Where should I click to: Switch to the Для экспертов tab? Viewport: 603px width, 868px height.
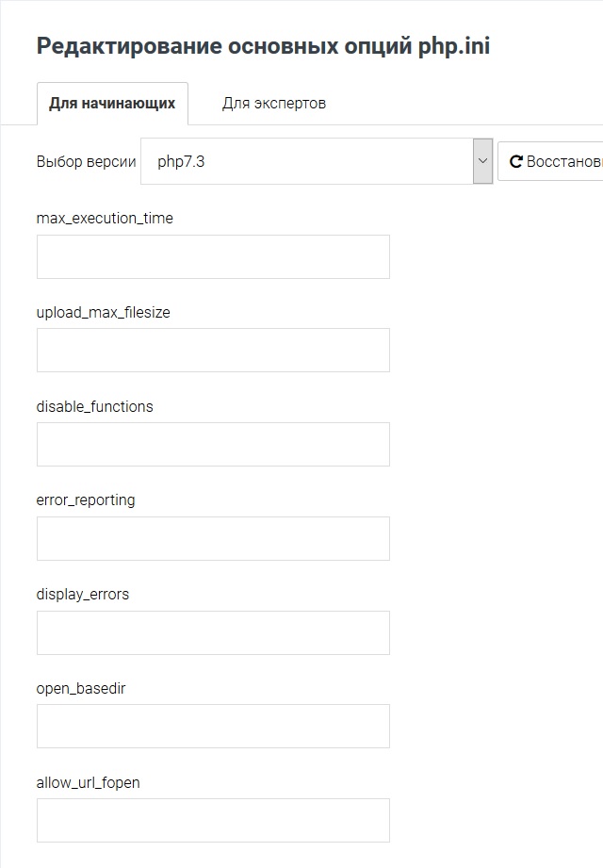[x=274, y=103]
